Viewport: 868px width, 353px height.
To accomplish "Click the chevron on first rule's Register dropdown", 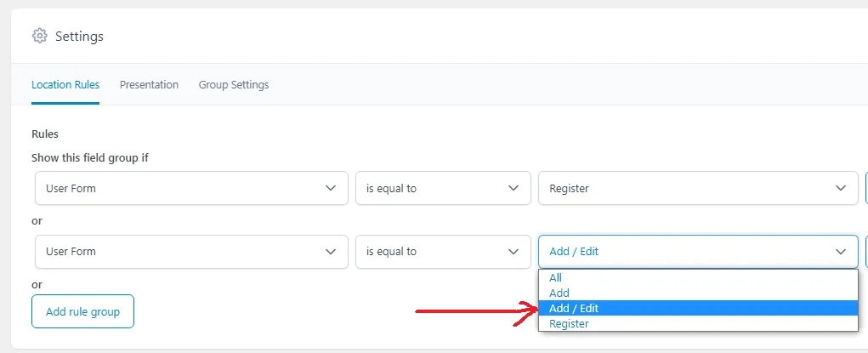I will [841, 189].
